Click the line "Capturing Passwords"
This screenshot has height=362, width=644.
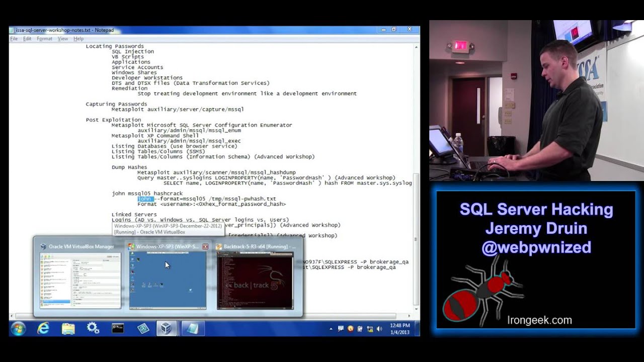(x=116, y=104)
